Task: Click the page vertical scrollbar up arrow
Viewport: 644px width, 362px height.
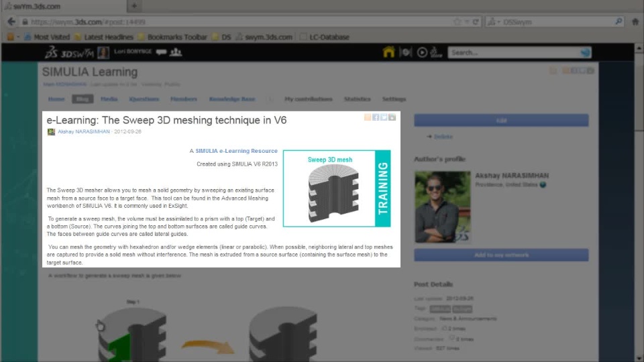Action: point(639,48)
